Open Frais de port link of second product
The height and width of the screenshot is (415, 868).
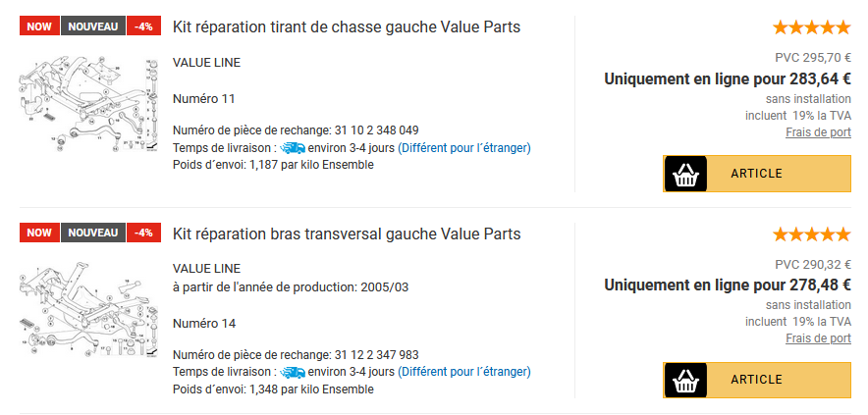pyautogui.click(x=818, y=338)
